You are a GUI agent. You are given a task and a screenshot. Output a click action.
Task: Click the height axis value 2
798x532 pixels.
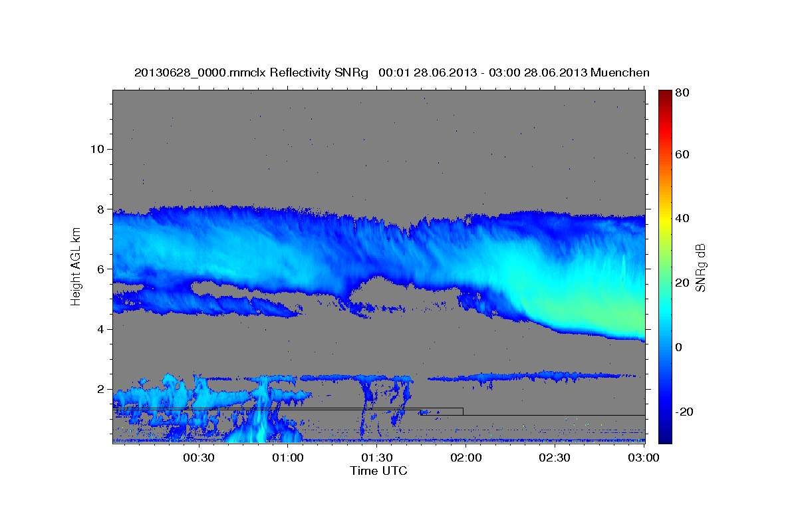pos(100,389)
